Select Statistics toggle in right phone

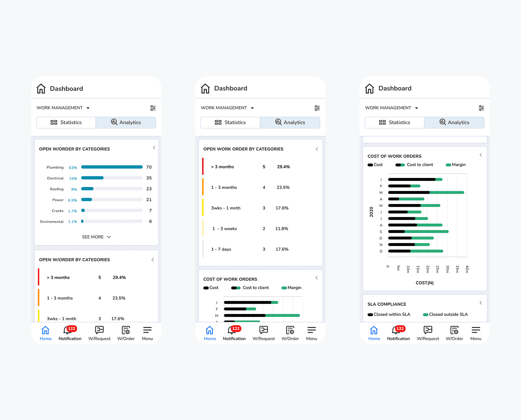pos(394,122)
